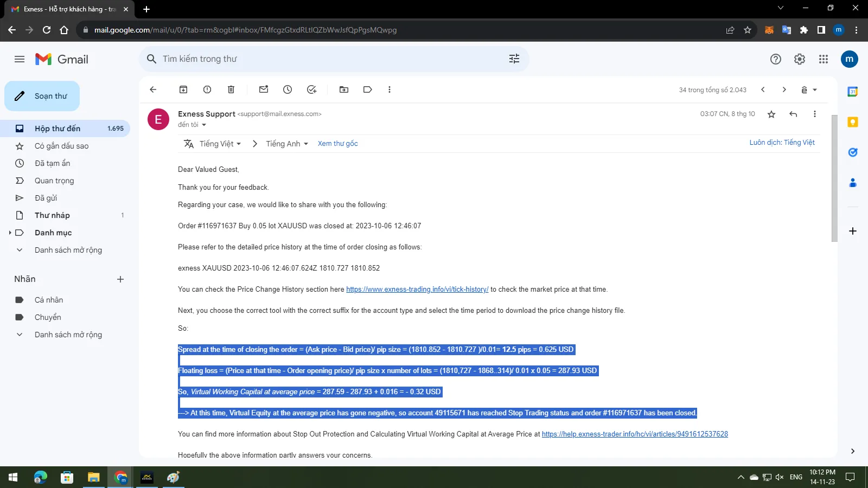Viewport: 868px width, 488px height.
Task: Star the Exness Support email
Action: (x=771, y=114)
